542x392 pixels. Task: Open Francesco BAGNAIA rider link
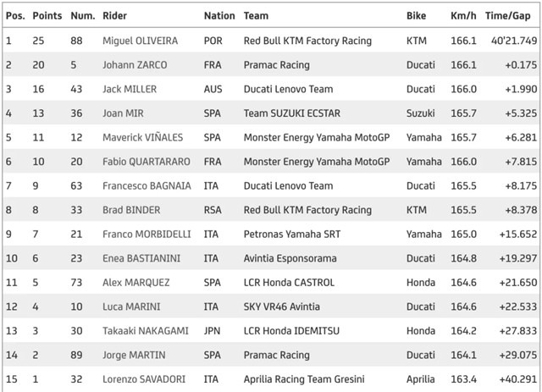click(x=147, y=186)
